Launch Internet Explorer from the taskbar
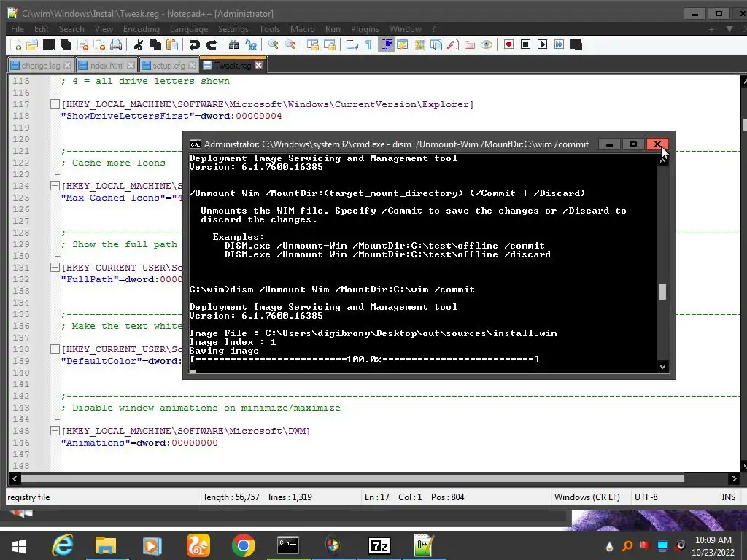 tap(63, 545)
